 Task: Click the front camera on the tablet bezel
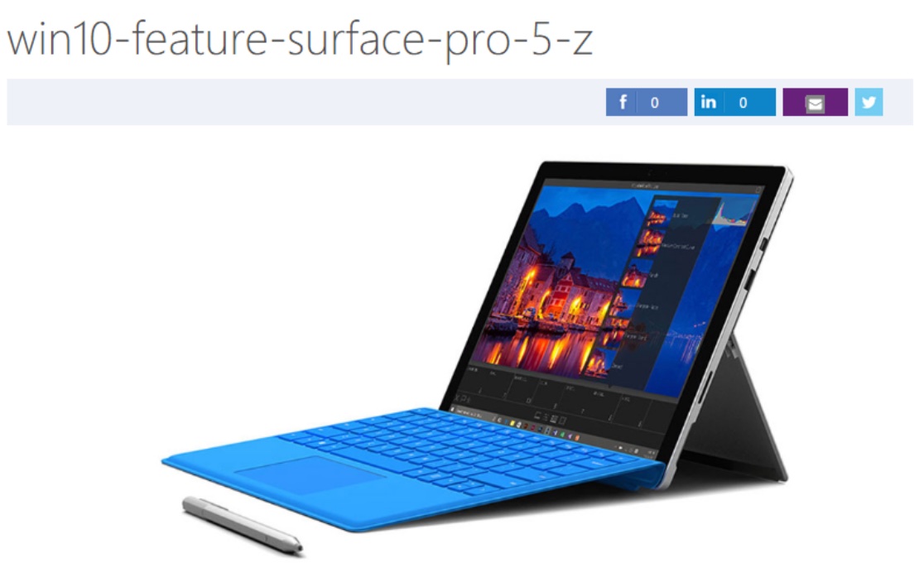(650, 174)
